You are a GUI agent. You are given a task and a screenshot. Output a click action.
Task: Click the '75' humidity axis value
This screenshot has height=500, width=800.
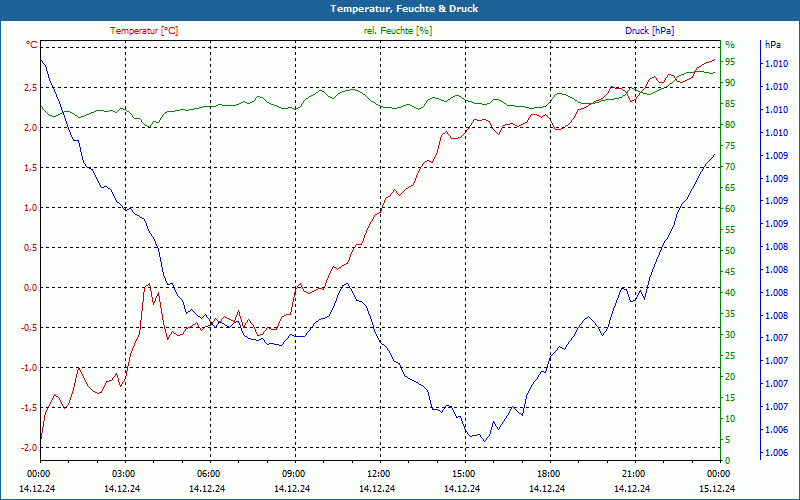(x=730, y=145)
